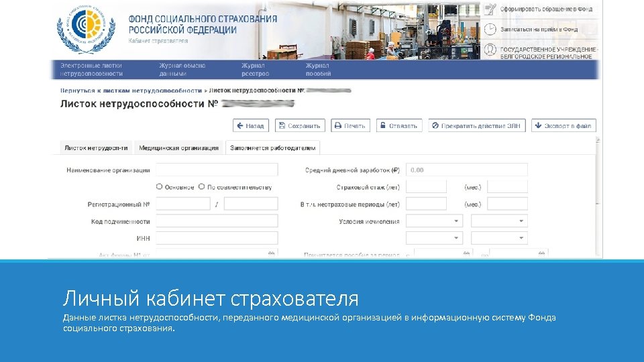Open first 'Условия исчисления' dropdown
The image size is (644, 362).
pos(434,221)
